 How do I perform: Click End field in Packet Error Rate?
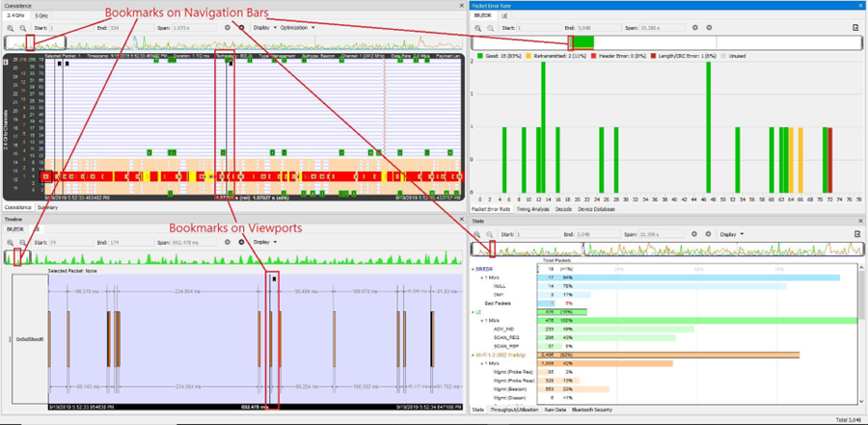[x=600, y=27]
